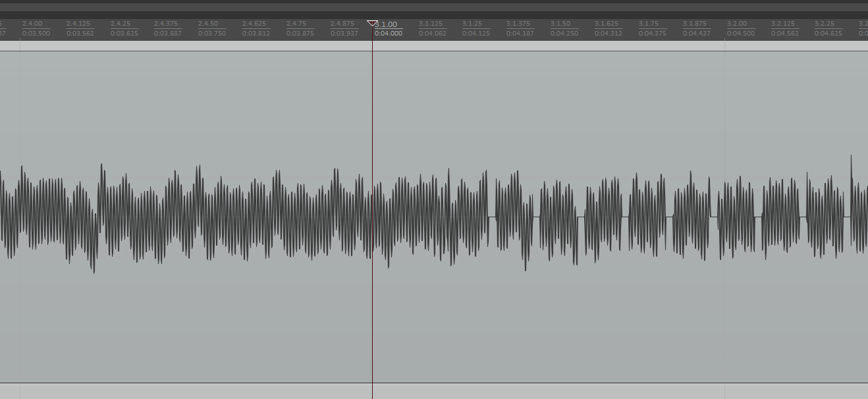
Task: Select the highlighted time label 0:04.000
Action: pos(389,33)
